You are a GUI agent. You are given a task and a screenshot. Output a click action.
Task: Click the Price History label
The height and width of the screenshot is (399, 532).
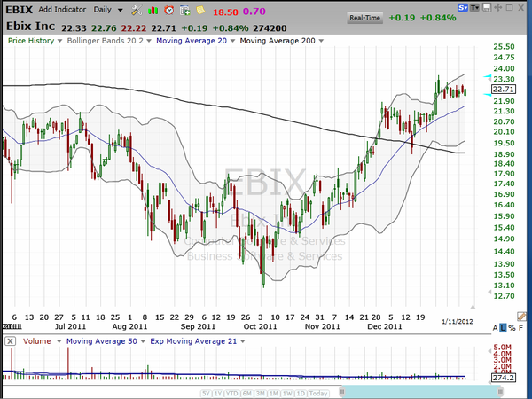(31, 41)
